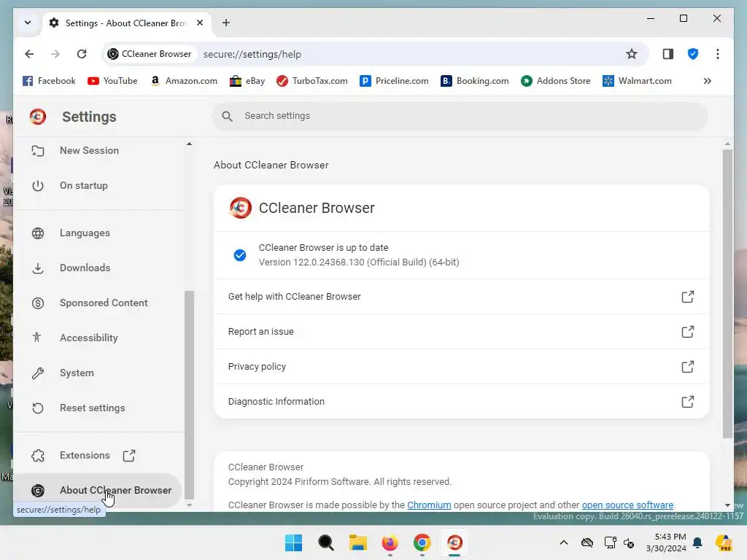Open File Explorer from the taskbar

[x=357, y=542]
